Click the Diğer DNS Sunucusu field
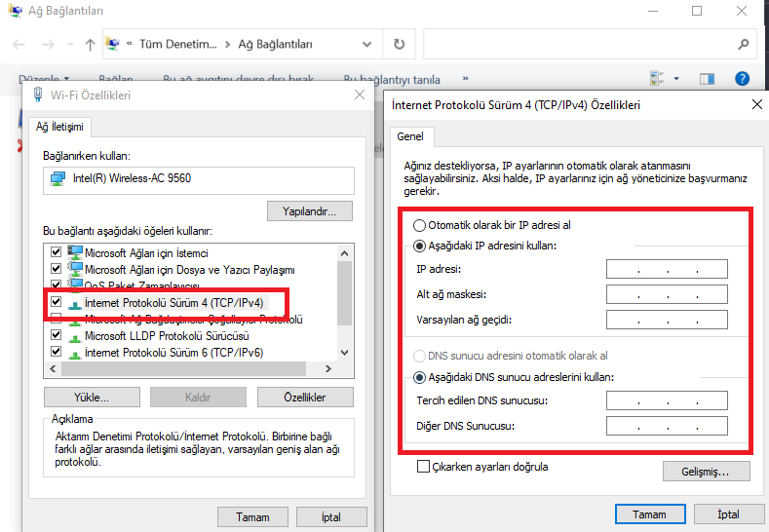The height and width of the screenshot is (532, 769). coord(667,426)
